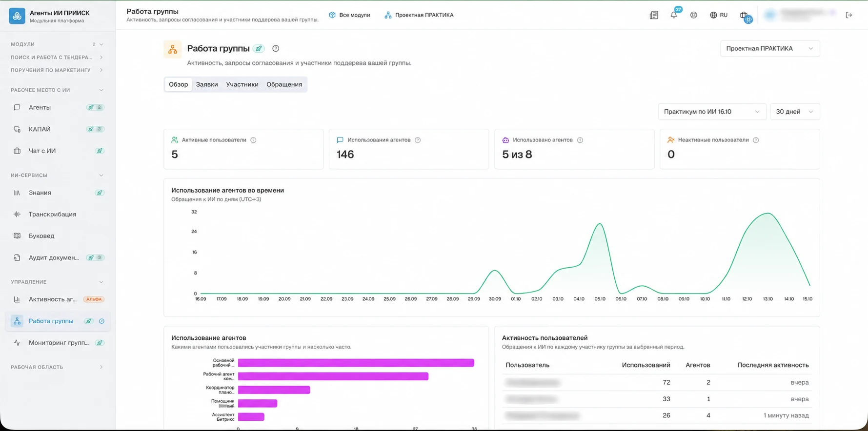868x431 pixels.
Task: Open the briefcase workspace icon in header
Action: (745, 16)
